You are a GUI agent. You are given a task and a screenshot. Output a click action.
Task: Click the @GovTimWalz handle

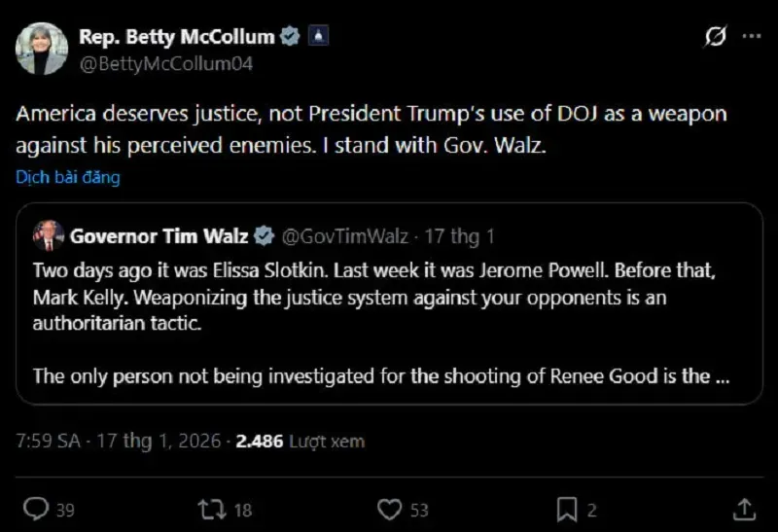point(344,236)
